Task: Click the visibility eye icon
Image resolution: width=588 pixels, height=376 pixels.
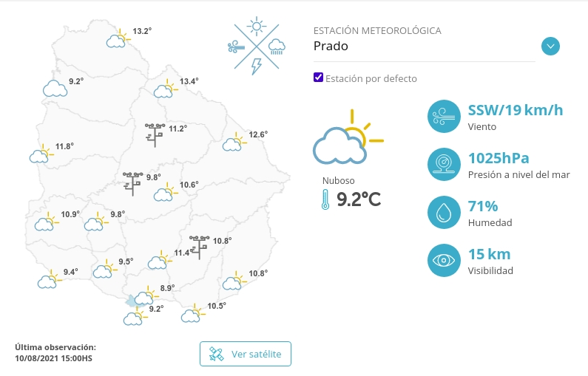Action: [x=445, y=260]
